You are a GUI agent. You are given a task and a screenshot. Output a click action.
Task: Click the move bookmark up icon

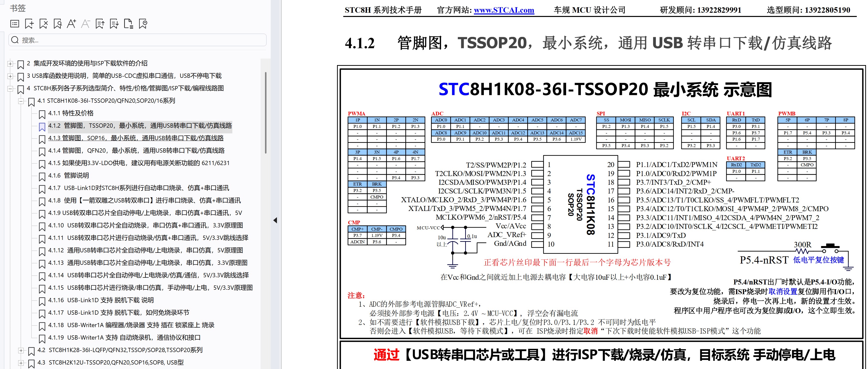(100, 24)
